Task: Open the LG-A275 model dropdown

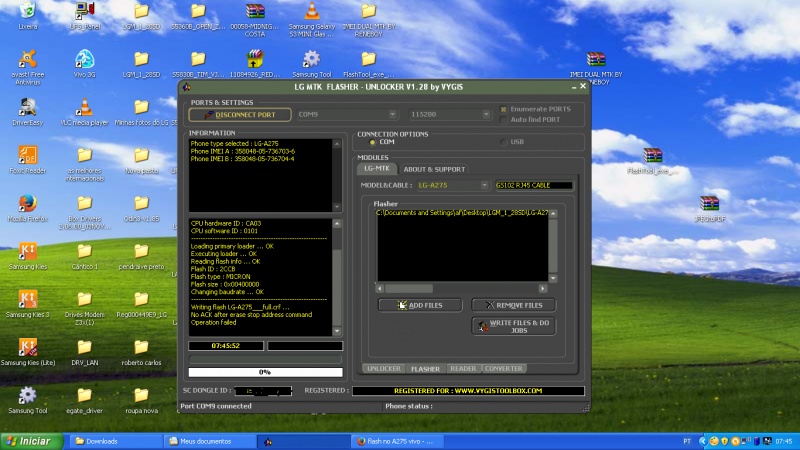Action: pos(484,185)
